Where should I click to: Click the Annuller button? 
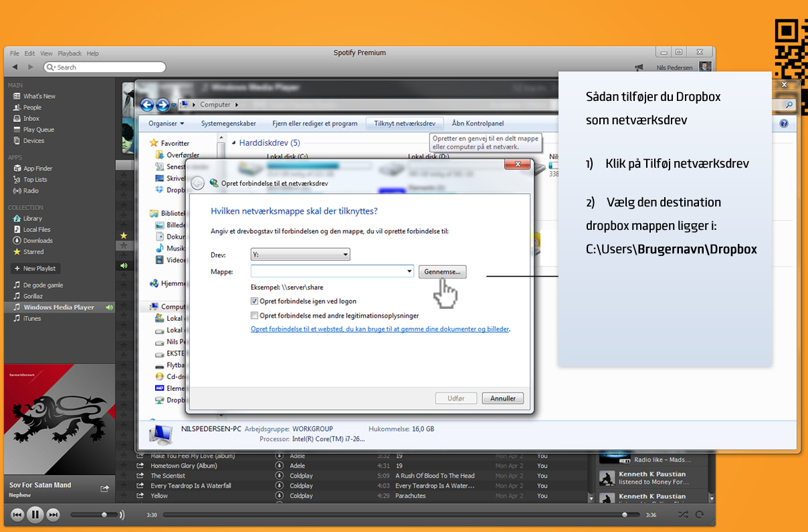click(502, 398)
